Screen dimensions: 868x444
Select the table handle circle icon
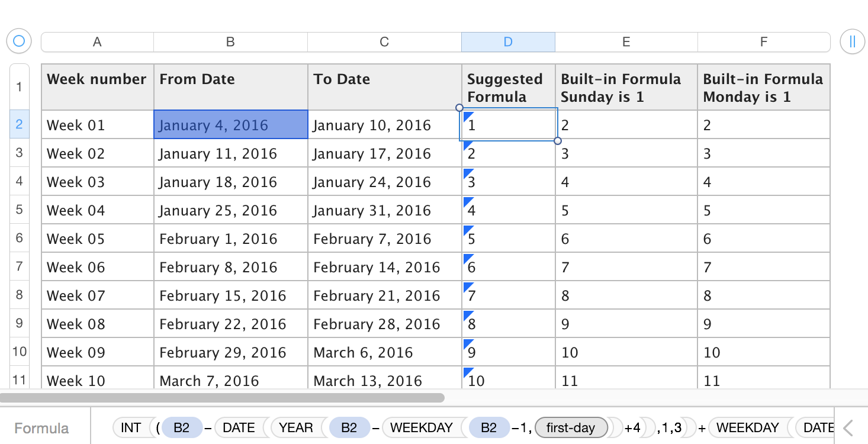18,41
